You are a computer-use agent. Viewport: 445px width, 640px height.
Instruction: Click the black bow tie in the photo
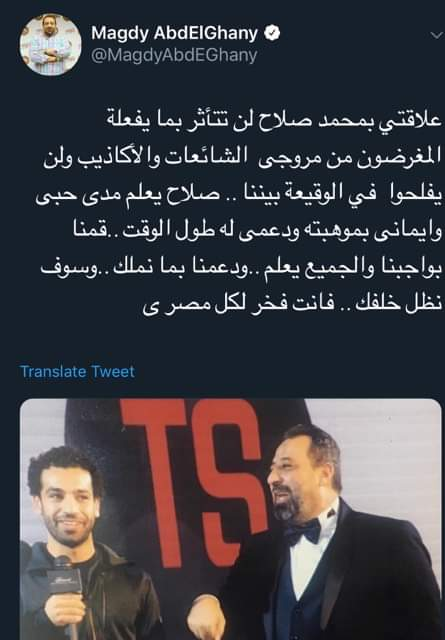[303, 531]
